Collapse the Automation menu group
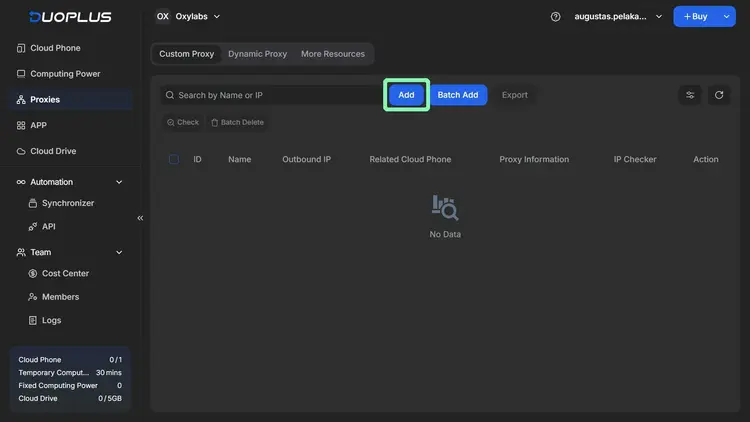 119,182
